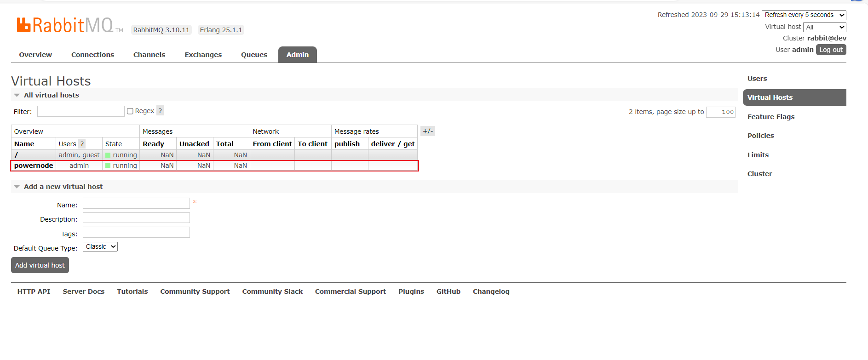Open the / virtual host link
This screenshot has height=360, width=868.
16,155
